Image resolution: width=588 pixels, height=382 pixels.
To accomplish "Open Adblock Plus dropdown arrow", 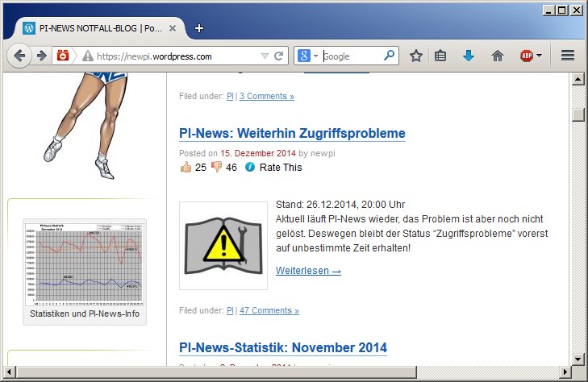I will click(x=540, y=56).
